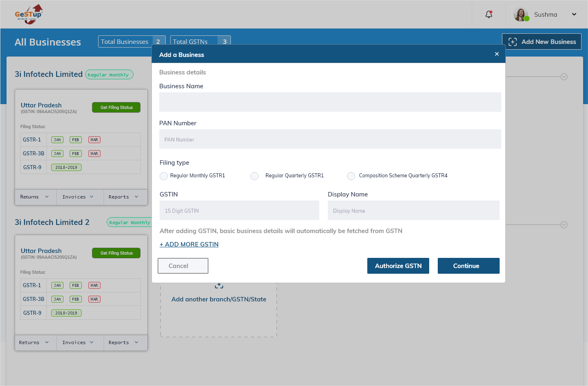The width and height of the screenshot is (588, 386).
Task: Open Reports menu in second business card
Action: click(x=124, y=342)
